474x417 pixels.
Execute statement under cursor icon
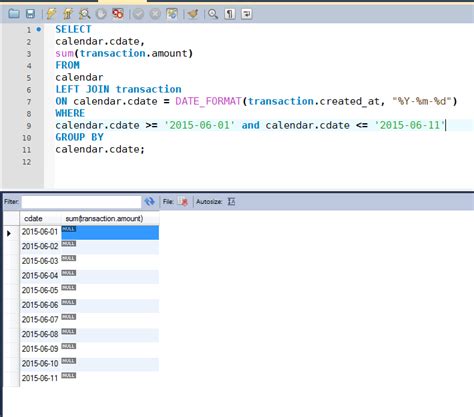pyautogui.click(x=68, y=14)
